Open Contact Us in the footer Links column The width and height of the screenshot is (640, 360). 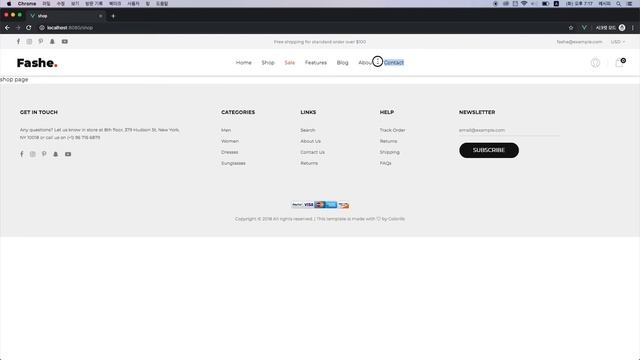(313, 152)
